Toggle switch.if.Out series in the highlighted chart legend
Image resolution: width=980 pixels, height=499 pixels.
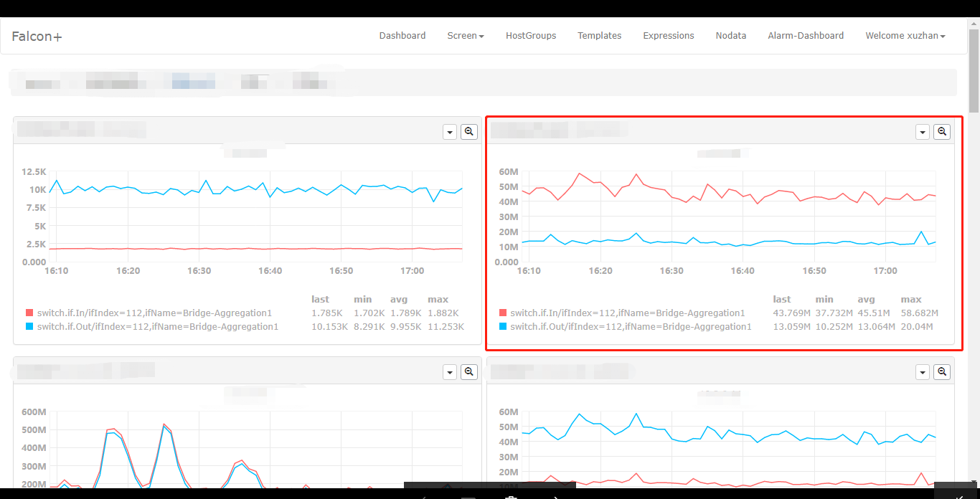631,326
